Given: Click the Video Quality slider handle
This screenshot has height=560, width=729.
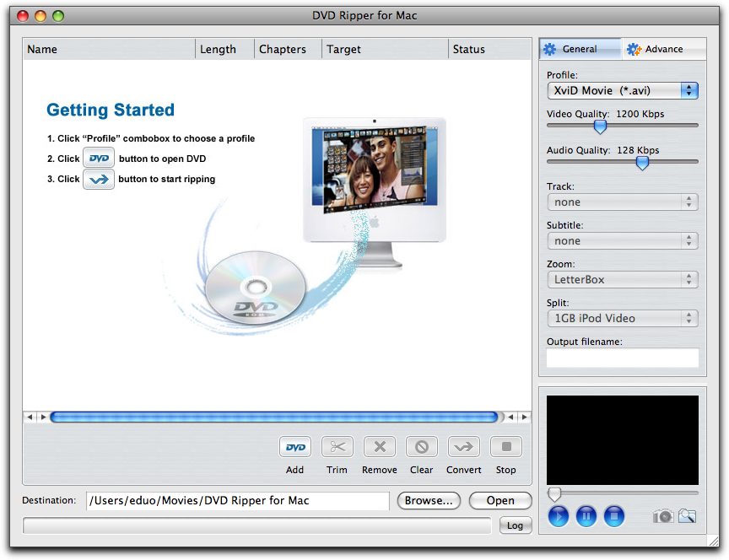Looking at the screenshot, I should 600,127.
